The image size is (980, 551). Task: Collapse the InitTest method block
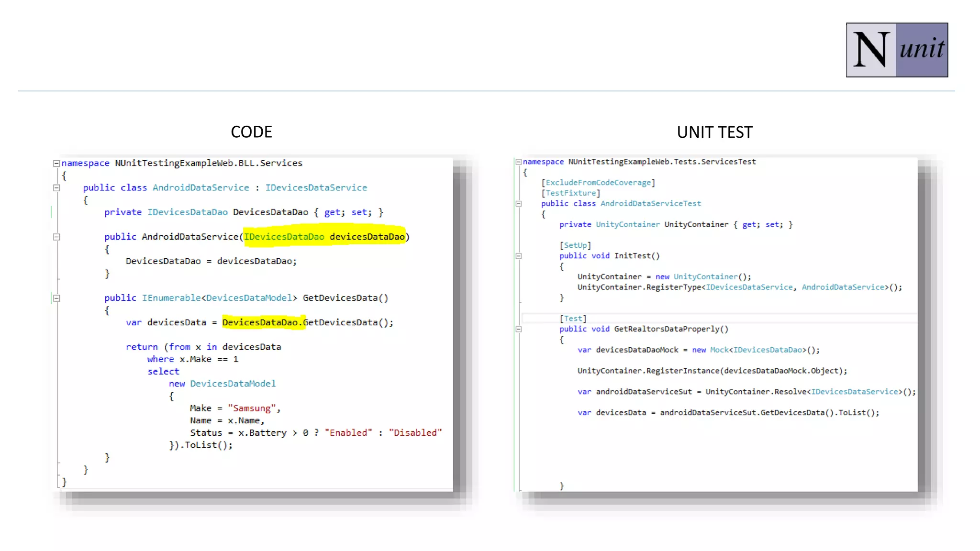click(518, 256)
